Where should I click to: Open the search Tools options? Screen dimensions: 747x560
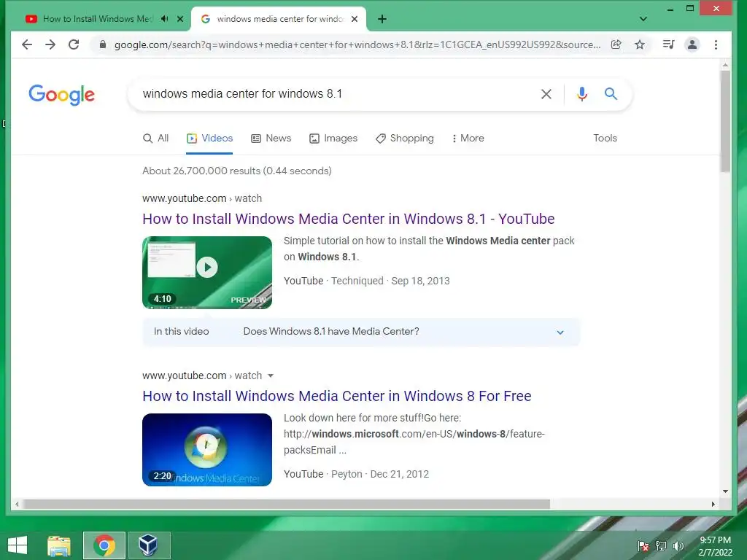(x=605, y=138)
